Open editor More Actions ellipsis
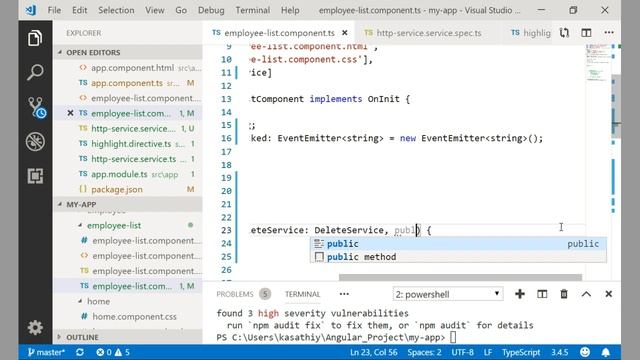Image resolution: width=640 pixels, height=360 pixels. pyautogui.click(x=609, y=32)
